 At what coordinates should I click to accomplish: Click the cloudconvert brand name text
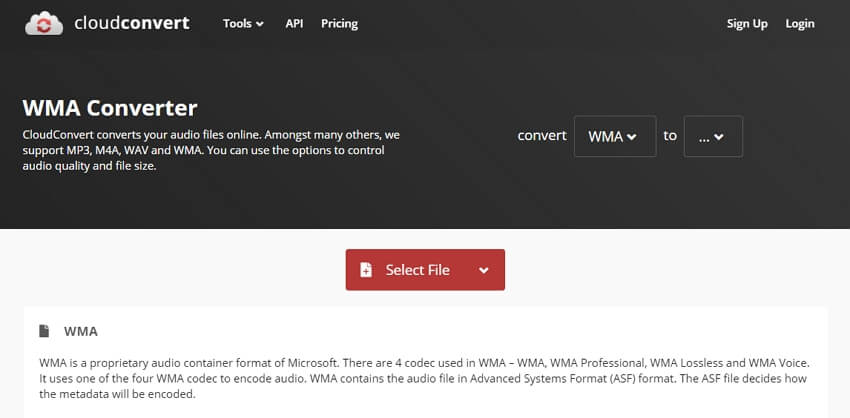(132, 23)
